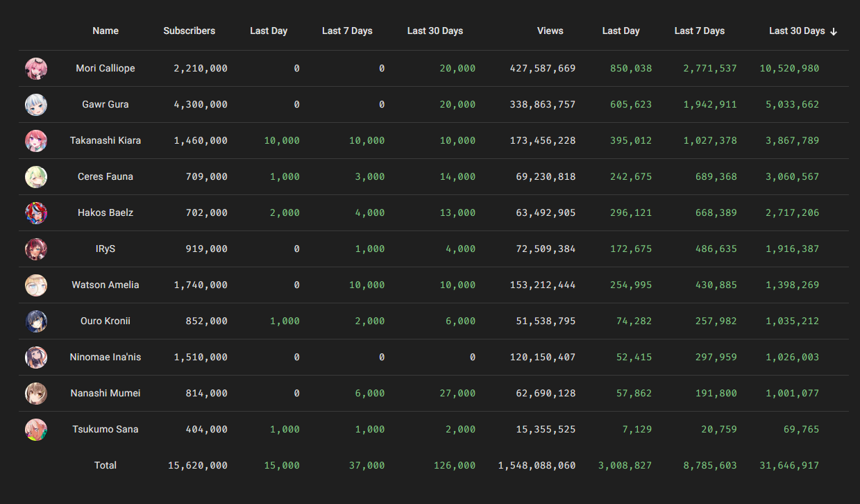This screenshot has width=860, height=504.
Task: Sort by Subscribers column header
Action: [189, 31]
